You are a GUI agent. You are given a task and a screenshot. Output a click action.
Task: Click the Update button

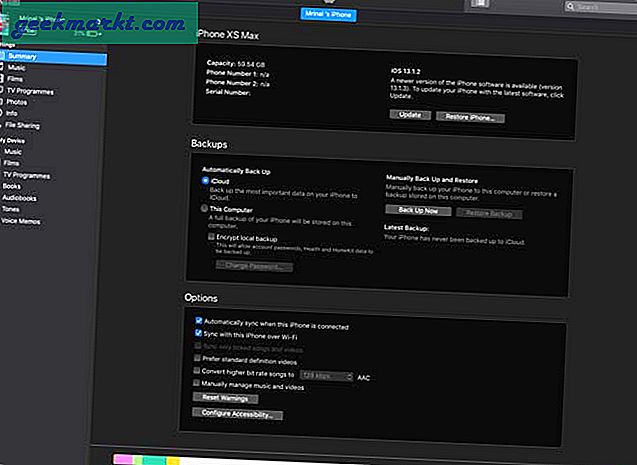[408, 117]
